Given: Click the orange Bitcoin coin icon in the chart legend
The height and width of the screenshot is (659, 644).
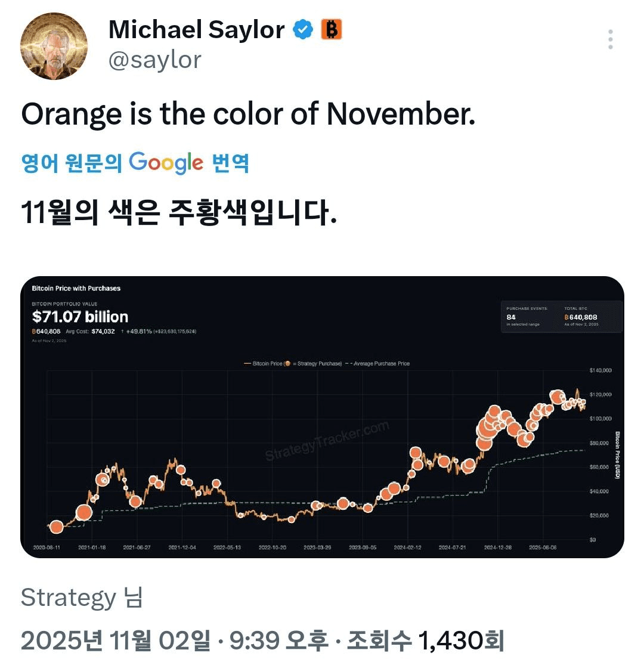Looking at the screenshot, I should [x=288, y=363].
